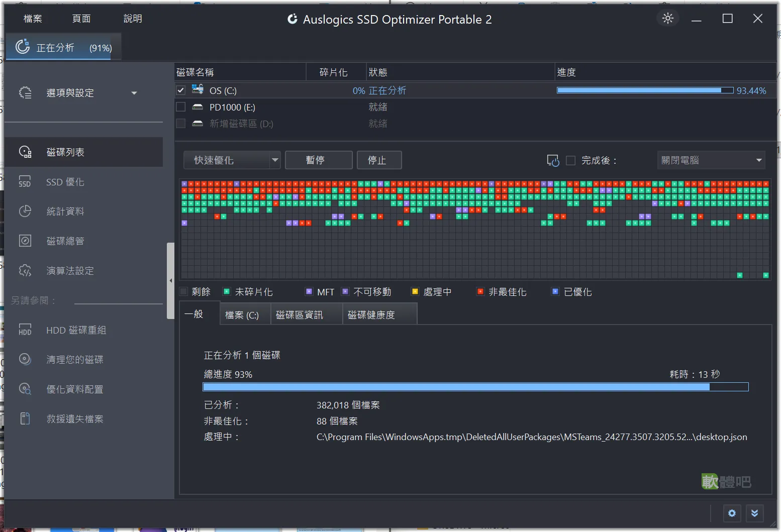Open the 頁面 menu
The height and width of the screenshot is (532, 781).
tap(81, 19)
